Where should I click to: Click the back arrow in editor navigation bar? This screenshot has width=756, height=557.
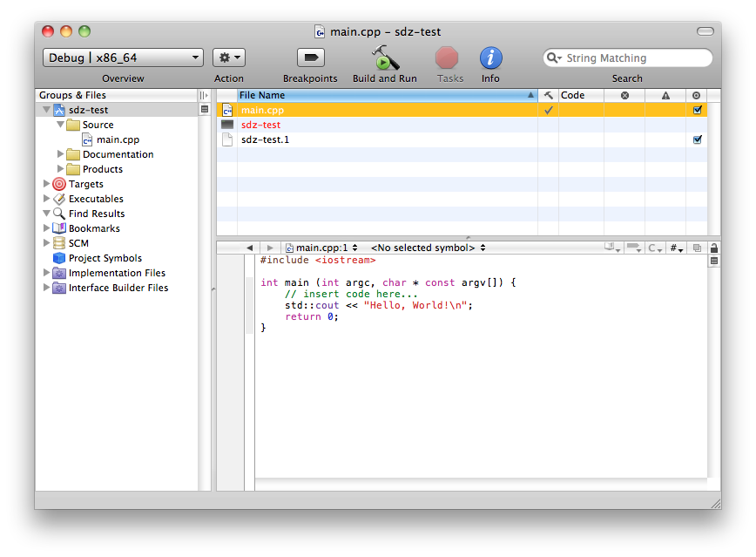point(249,248)
